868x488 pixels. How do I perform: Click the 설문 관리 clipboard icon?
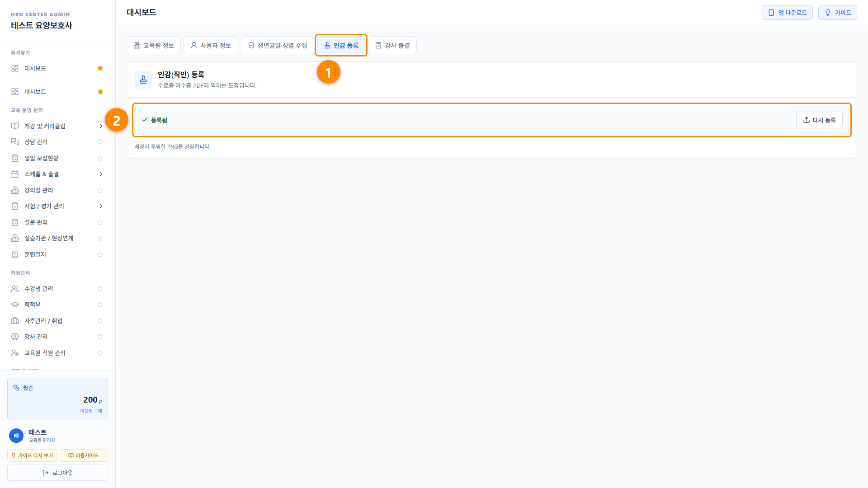[15, 222]
